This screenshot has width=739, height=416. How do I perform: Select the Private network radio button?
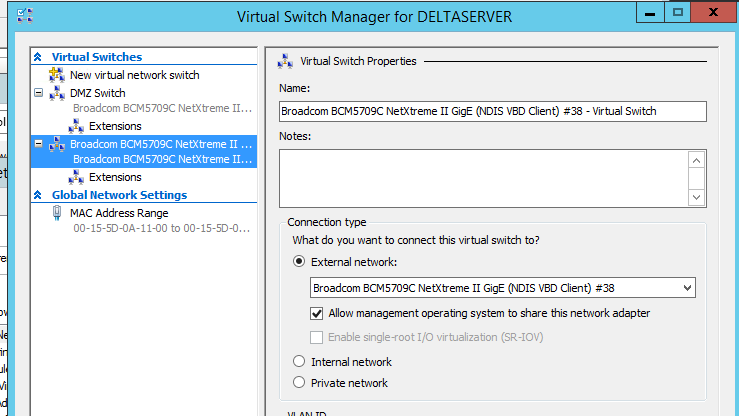pyautogui.click(x=299, y=382)
